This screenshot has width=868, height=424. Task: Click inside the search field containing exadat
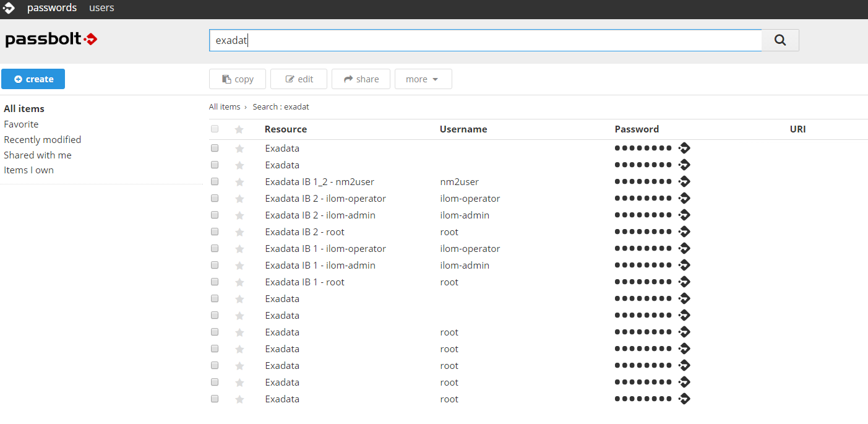pos(486,40)
